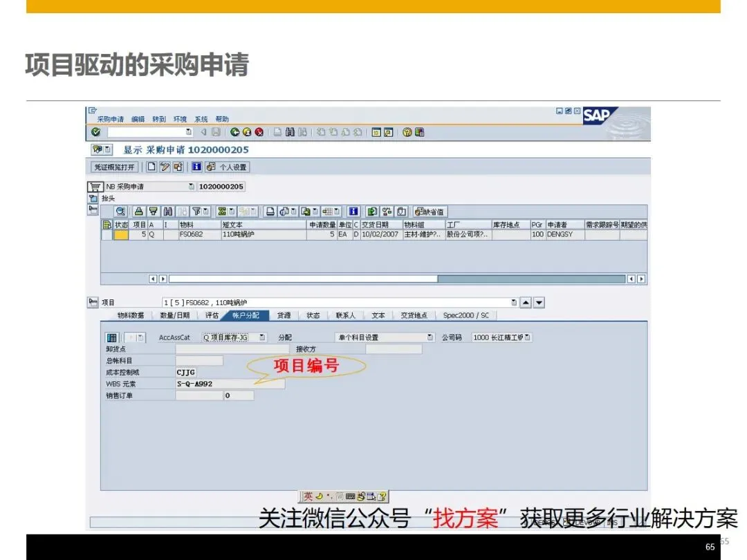Switch to the 交货地点 tab
747x560 pixels.
[x=414, y=315]
